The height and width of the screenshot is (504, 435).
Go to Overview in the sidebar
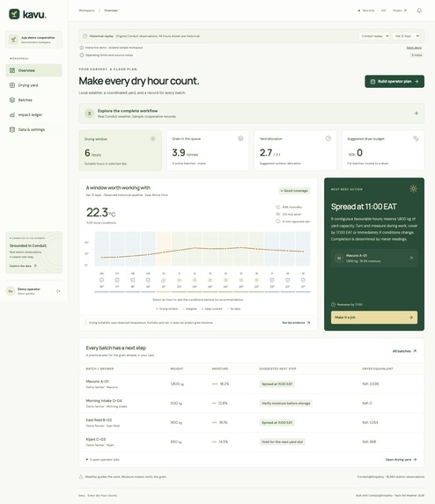pos(33,70)
